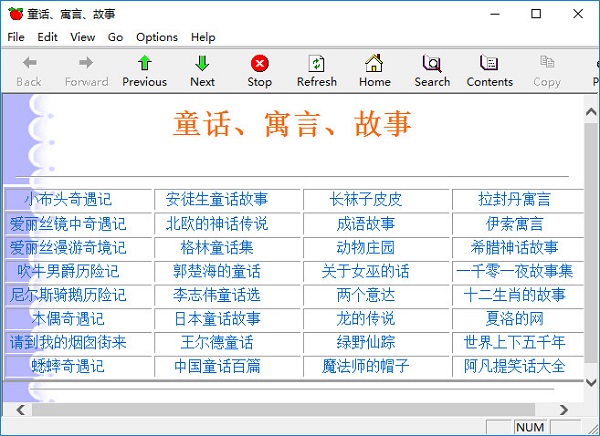The height and width of the screenshot is (436, 600).
Task: Click the red apple application icon
Action: 14,14
